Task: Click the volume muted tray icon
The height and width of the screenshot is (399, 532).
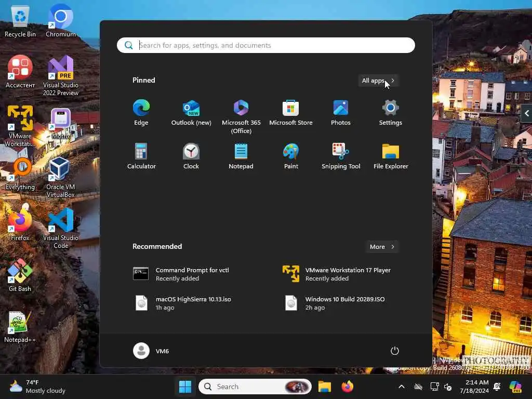Action: pos(448,387)
